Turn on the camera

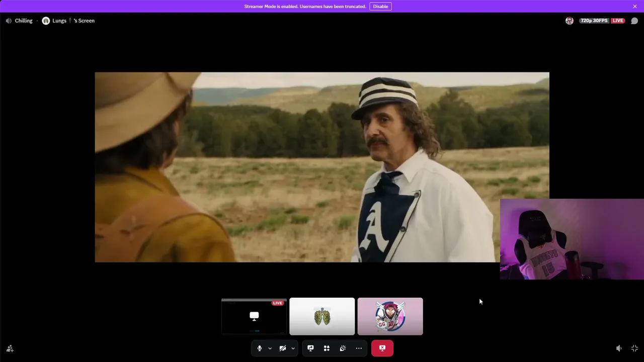[283, 348]
